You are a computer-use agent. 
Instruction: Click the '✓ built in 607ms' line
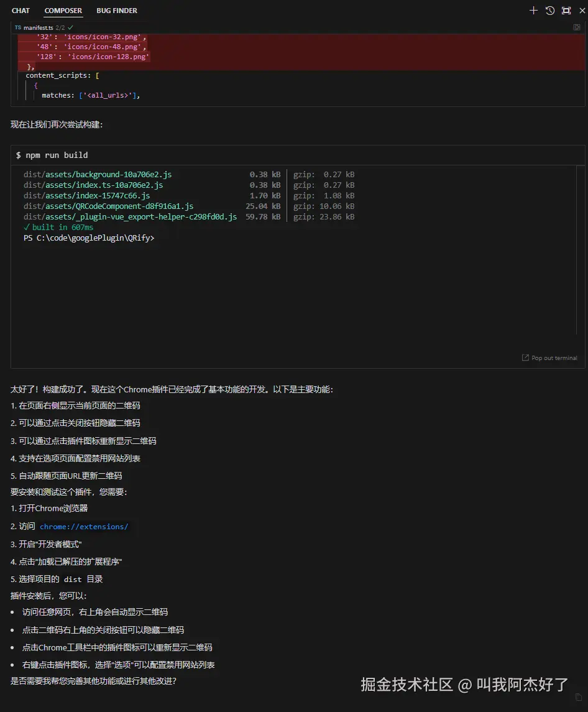[58, 227]
